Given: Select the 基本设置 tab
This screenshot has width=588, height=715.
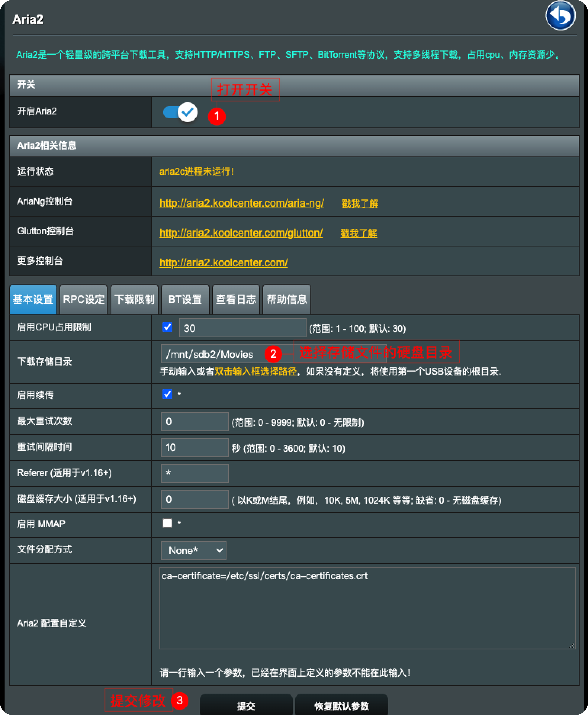Looking at the screenshot, I should (x=33, y=300).
